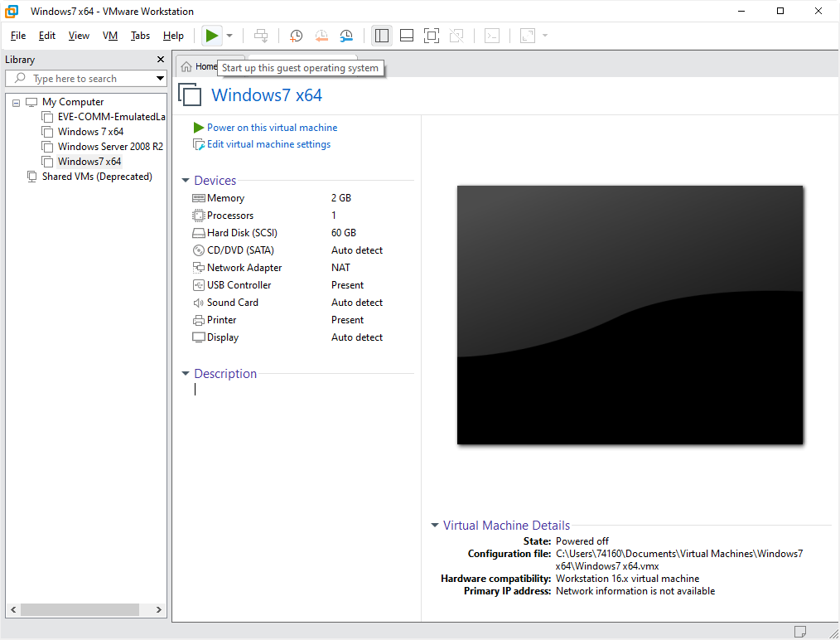
Task: Open the Snapshot Manager icon
Action: pos(346,36)
